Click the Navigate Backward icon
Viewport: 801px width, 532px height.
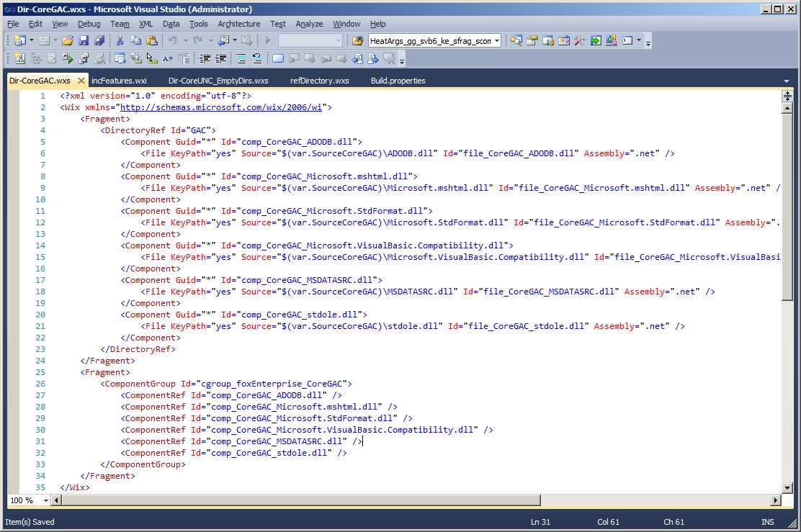(x=224, y=41)
